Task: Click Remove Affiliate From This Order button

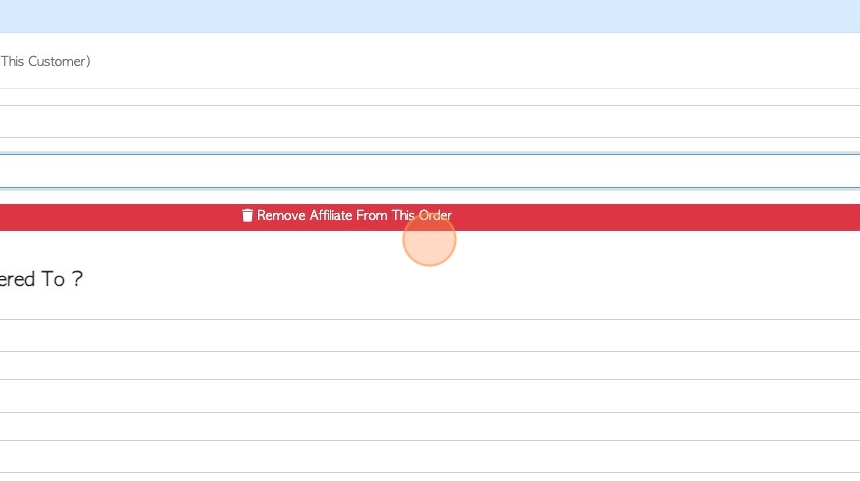Action: [x=430, y=217]
